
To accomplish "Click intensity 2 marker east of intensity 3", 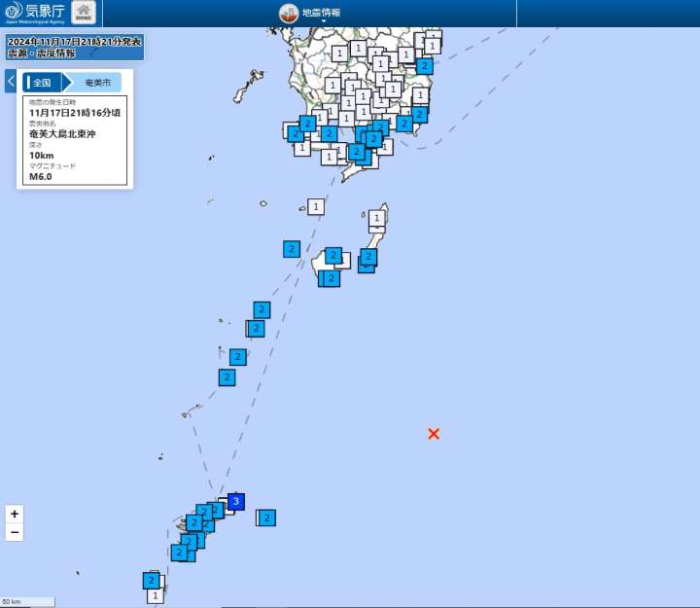I will pyautogui.click(x=267, y=518).
